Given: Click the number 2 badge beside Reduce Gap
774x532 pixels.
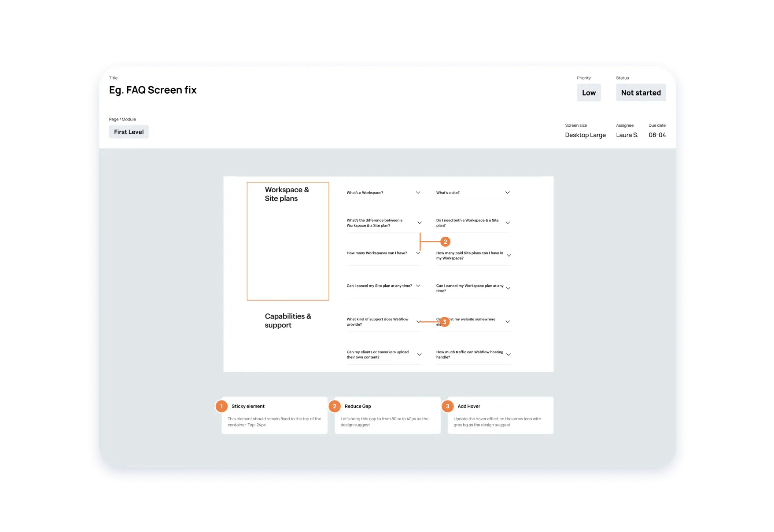Looking at the screenshot, I should coord(335,406).
